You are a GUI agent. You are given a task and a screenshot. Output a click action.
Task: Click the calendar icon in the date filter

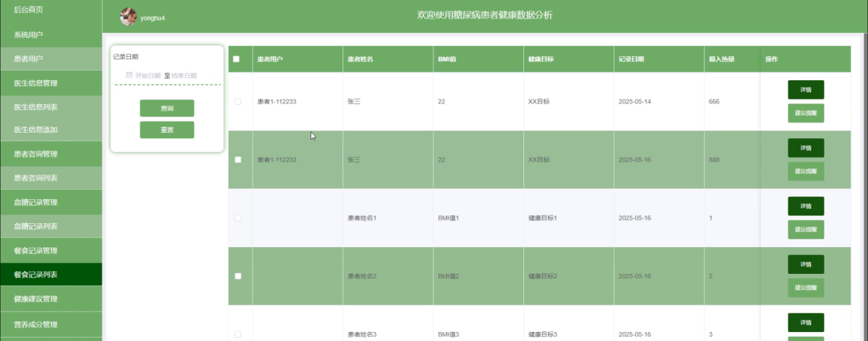click(129, 75)
